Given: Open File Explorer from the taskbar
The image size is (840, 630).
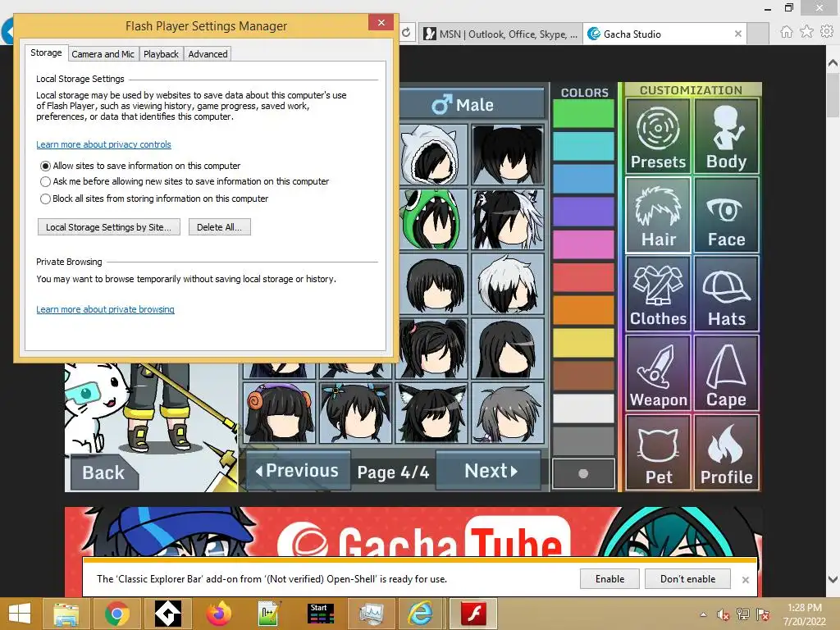Looking at the screenshot, I should (66, 614).
